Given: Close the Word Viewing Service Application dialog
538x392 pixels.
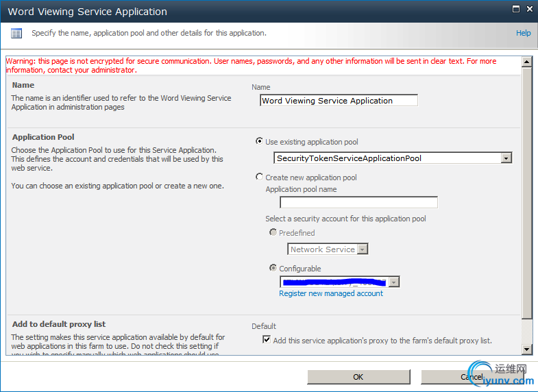Looking at the screenshot, I should click(530, 9).
